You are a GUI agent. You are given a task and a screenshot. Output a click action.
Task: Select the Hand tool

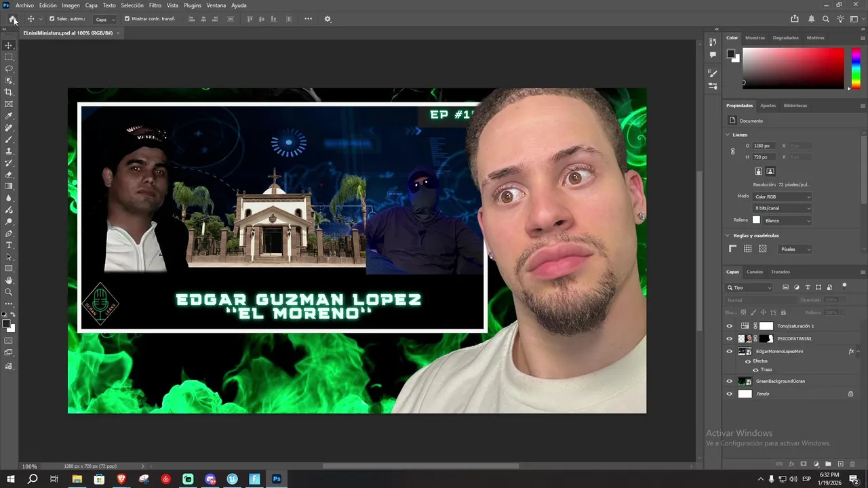coord(9,281)
